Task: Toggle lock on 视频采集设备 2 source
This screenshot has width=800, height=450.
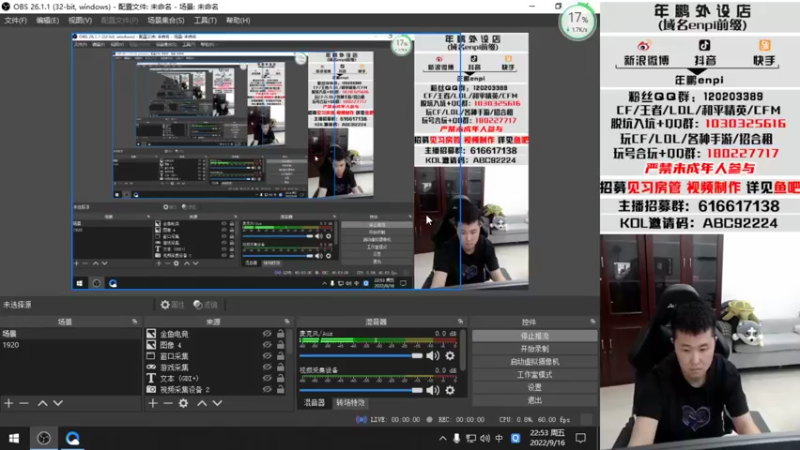Action: 281,389
